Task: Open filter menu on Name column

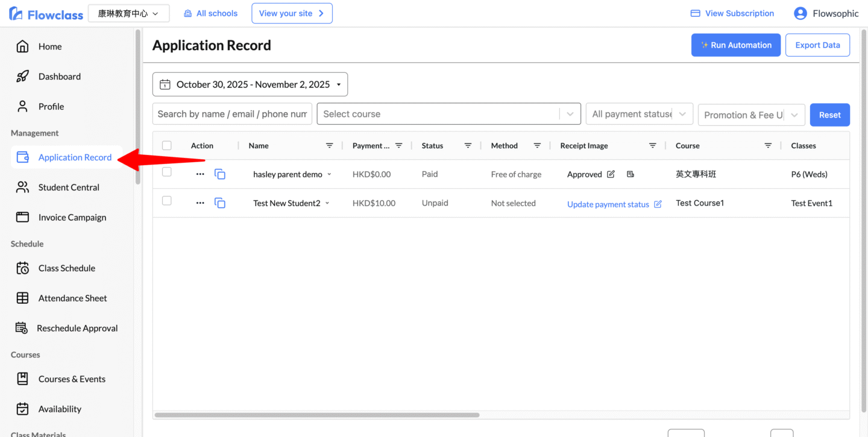Action: [329, 146]
